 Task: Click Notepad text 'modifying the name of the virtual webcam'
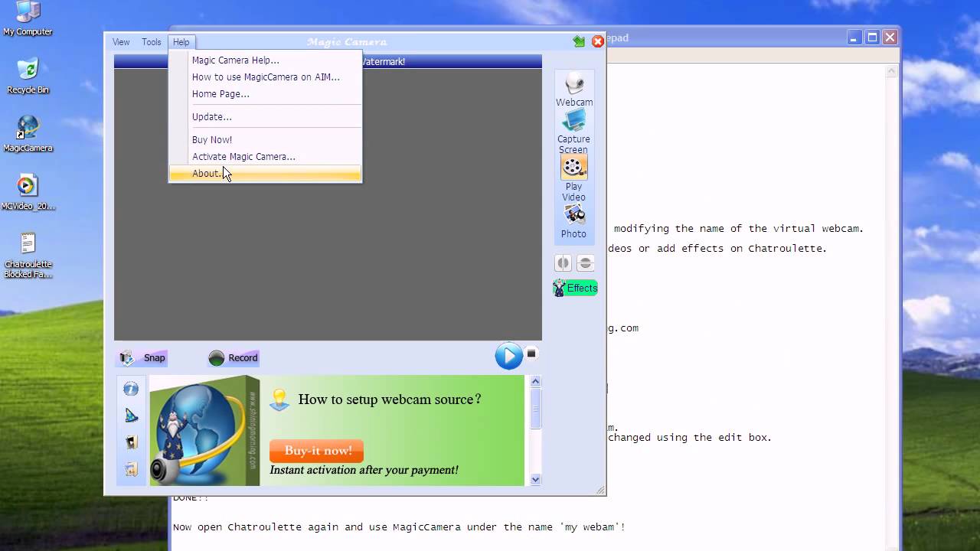(739, 228)
